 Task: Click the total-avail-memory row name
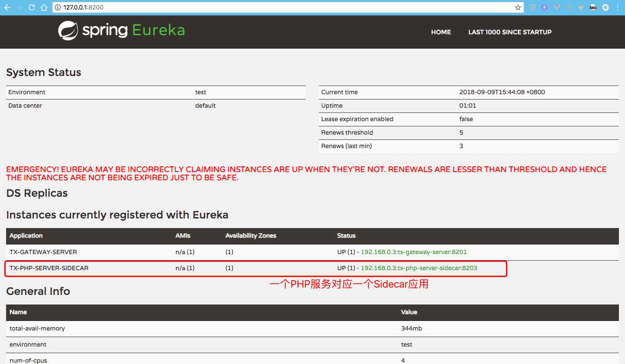pyautogui.click(x=37, y=328)
